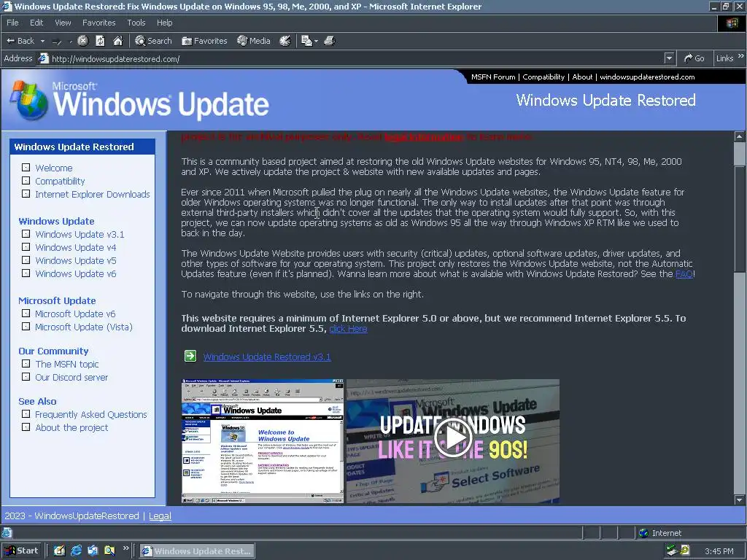Open Microsoft Update (Vista) sidebar link
The image size is (747, 560).
[x=84, y=327]
